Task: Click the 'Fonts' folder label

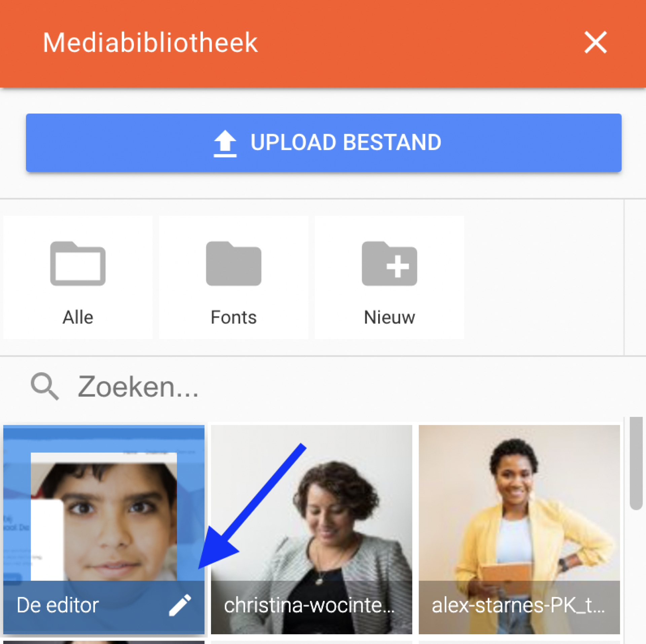Action: click(234, 317)
